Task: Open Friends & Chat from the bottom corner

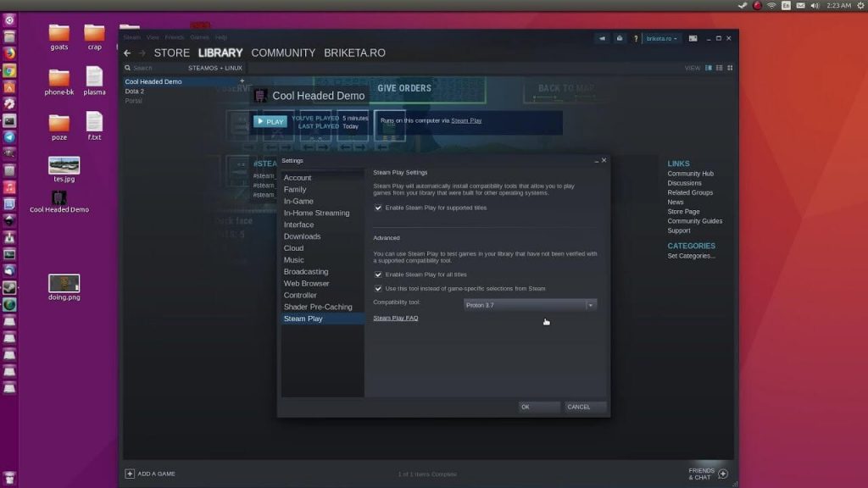Action: click(x=702, y=474)
